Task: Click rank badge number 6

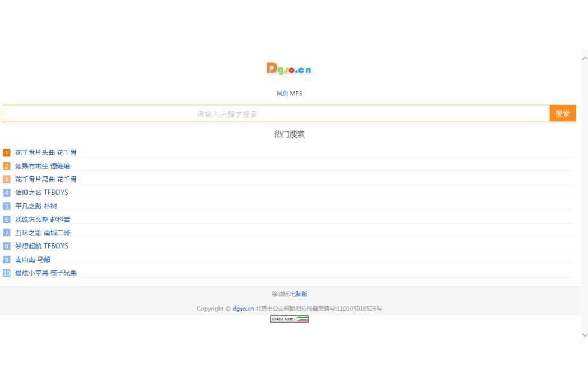Action: [x=6, y=220]
